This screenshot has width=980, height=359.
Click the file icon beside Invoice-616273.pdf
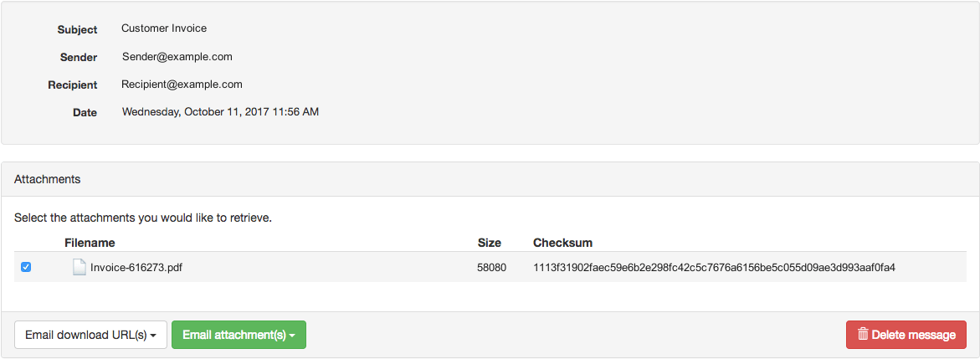[79, 268]
